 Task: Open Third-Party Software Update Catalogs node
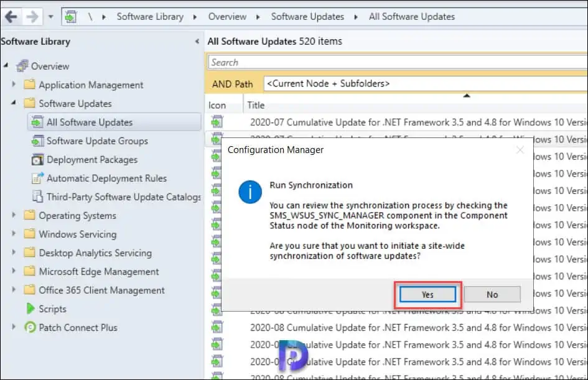tap(124, 197)
